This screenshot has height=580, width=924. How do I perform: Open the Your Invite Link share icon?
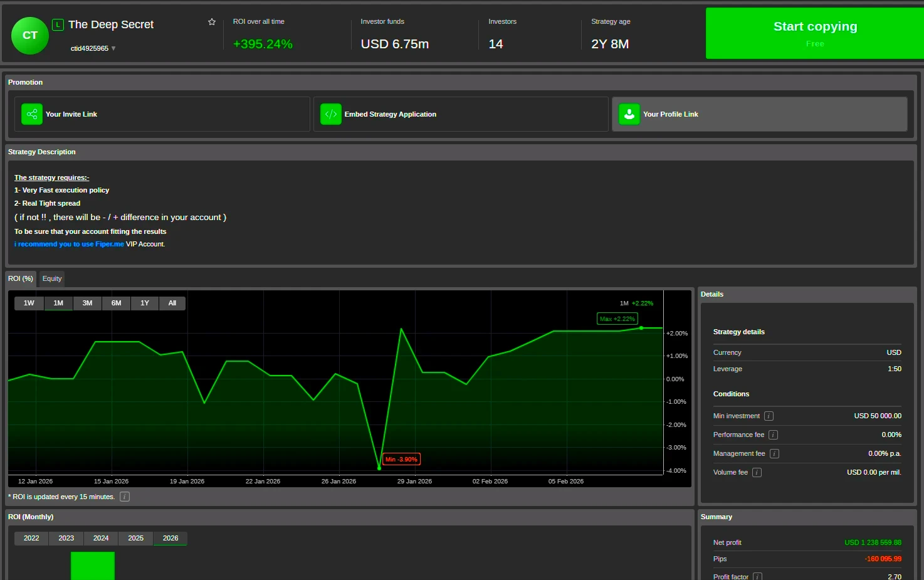click(x=31, y=114)
